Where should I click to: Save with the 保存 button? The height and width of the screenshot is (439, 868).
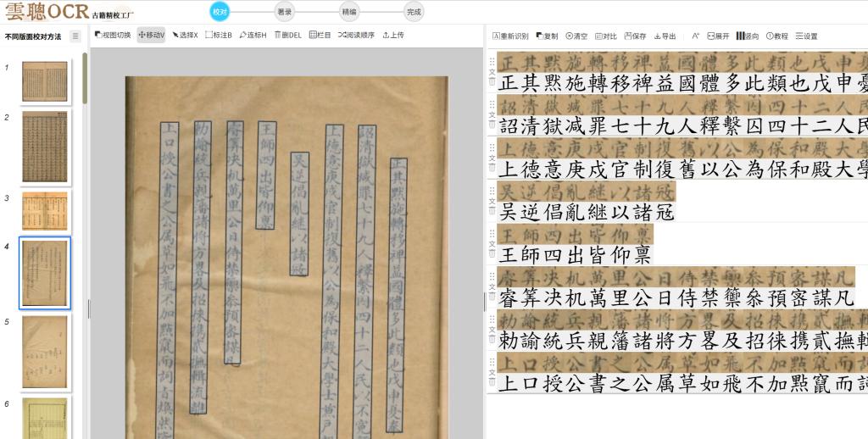click(635, 36)
